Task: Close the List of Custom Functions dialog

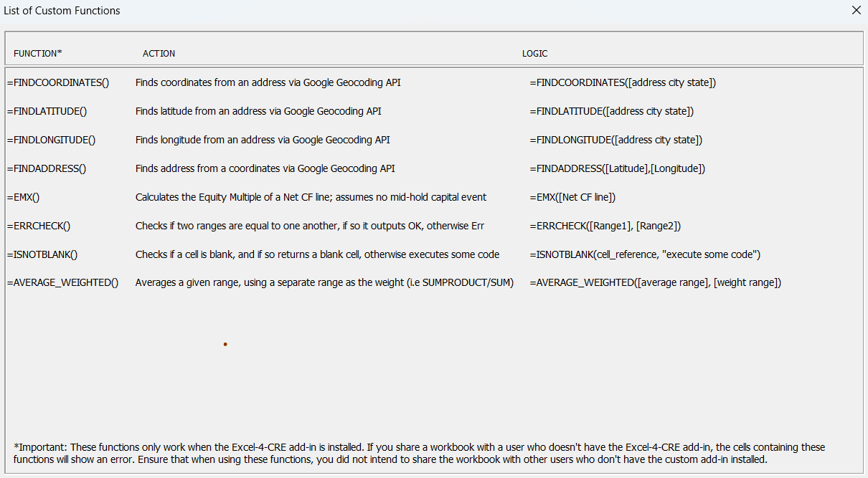Action: (856, 10)
